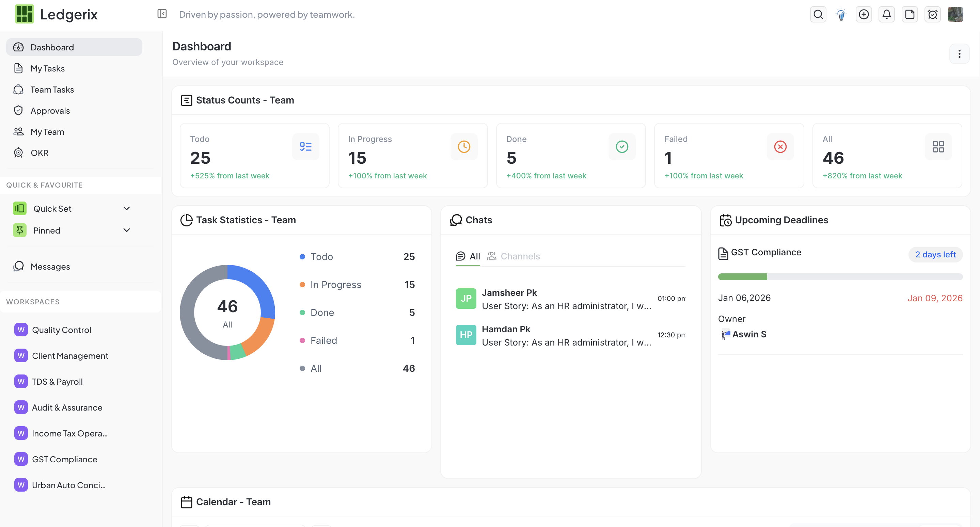Screen dimensions: 980x527
Task: Expand the Pinned section chevron
Action: [127, 230]
